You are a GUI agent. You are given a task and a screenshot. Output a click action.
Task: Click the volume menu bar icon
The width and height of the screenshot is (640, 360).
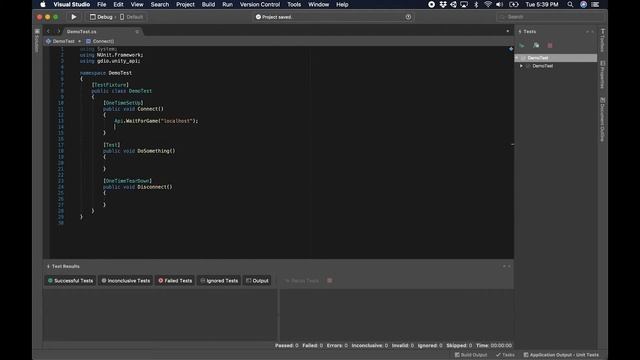[499, 4]
